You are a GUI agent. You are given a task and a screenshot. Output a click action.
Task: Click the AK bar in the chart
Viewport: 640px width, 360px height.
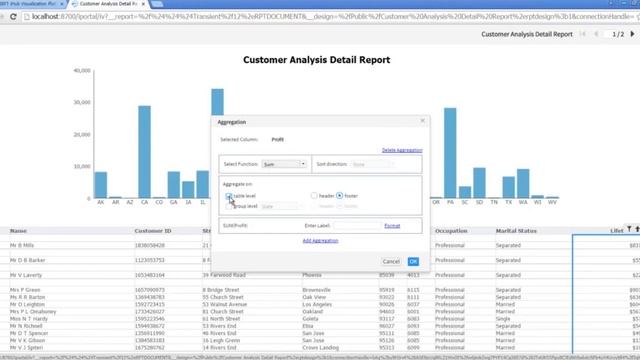101,185
